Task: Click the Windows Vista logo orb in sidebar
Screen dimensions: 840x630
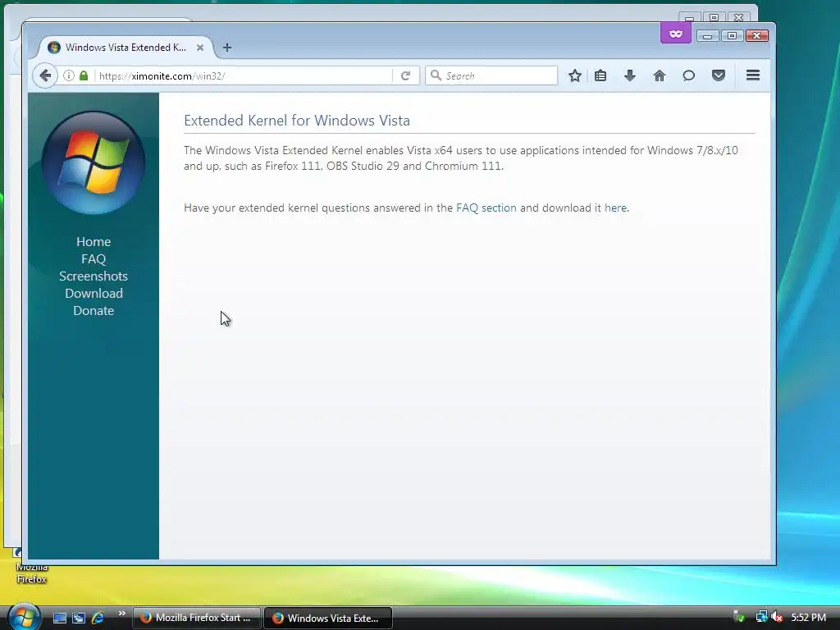Action: (x=94, y=162)
